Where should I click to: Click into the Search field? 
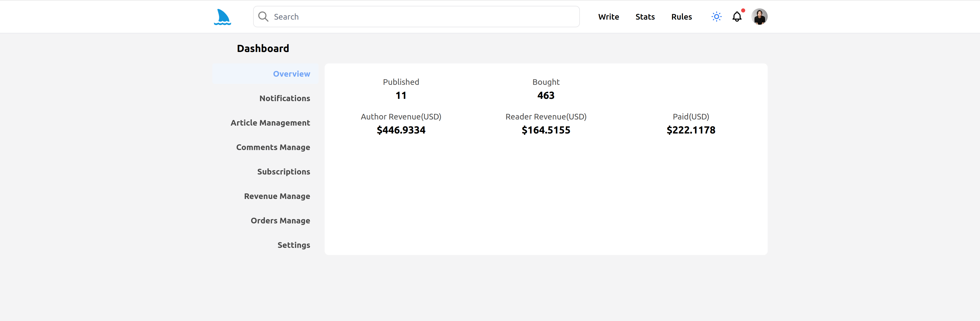pos(419,17)
